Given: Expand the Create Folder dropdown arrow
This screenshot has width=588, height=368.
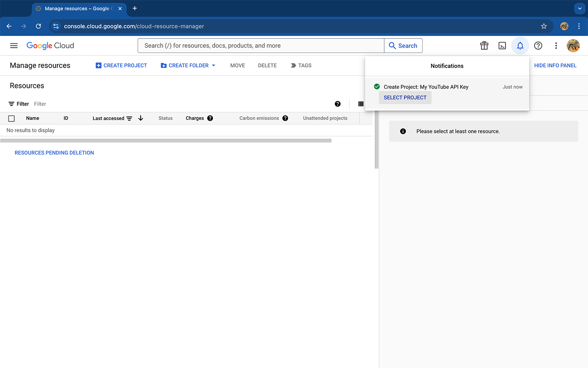Looking at the screenshot, I should (214, 66).
